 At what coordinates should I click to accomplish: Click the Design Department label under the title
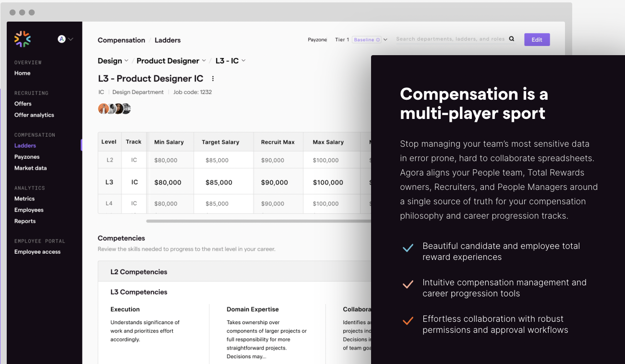pyautogui.click(x=138, y=92)
